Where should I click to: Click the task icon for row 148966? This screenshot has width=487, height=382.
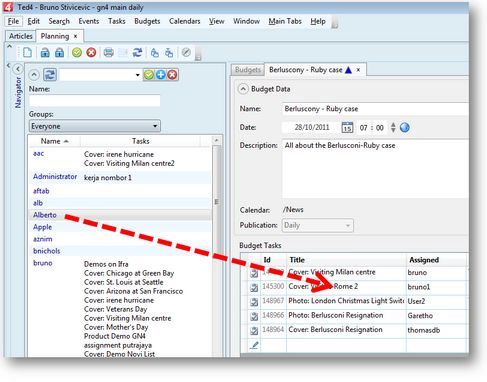[254, 316]
